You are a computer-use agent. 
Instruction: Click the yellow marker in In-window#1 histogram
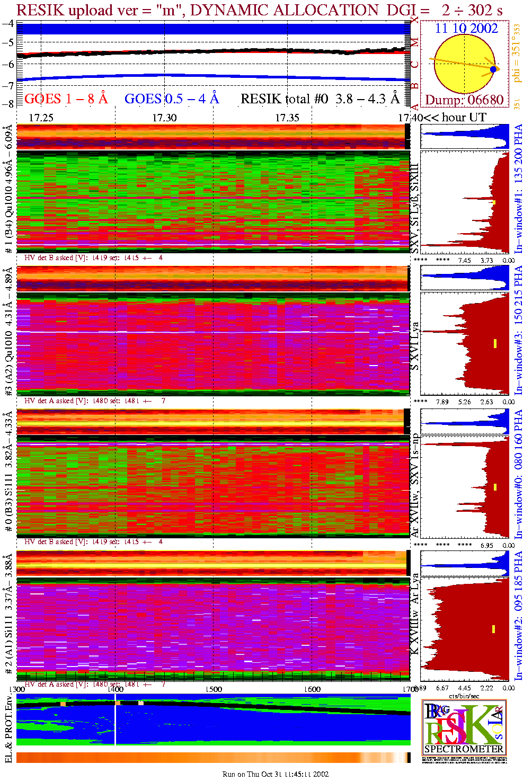tap(494, 202)
